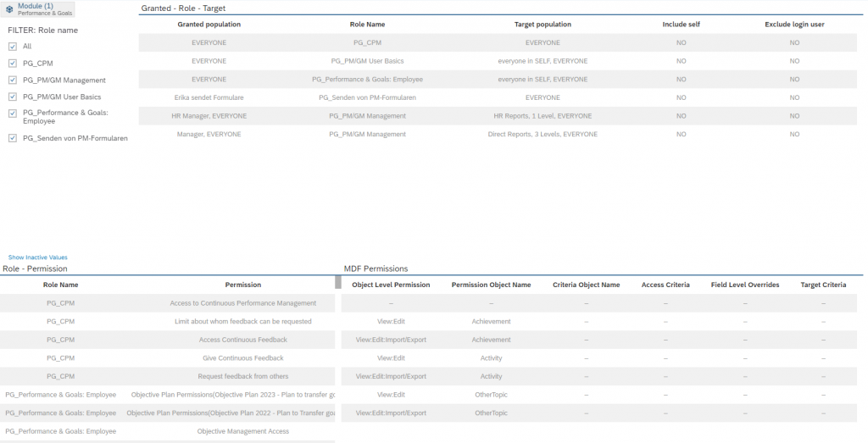Toggle PG_Performance & Goals: Employee checkbox
Screen dimensions: 868x443
pyautogui.click(x=13, y=114)
